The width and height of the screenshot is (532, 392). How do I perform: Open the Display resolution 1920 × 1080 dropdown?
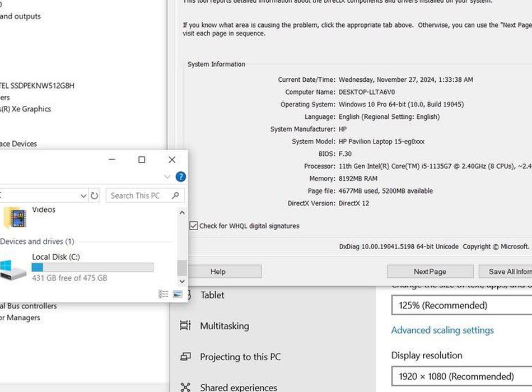pos(460,376)
